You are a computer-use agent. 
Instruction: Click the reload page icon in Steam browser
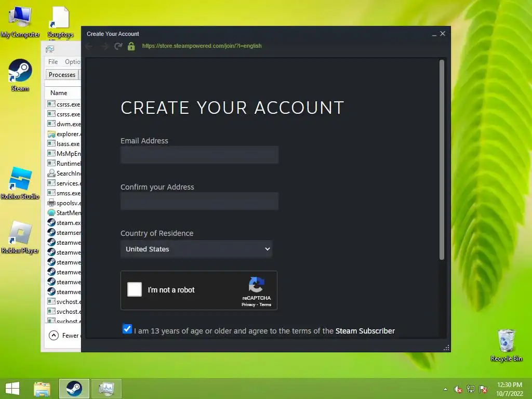118,46
